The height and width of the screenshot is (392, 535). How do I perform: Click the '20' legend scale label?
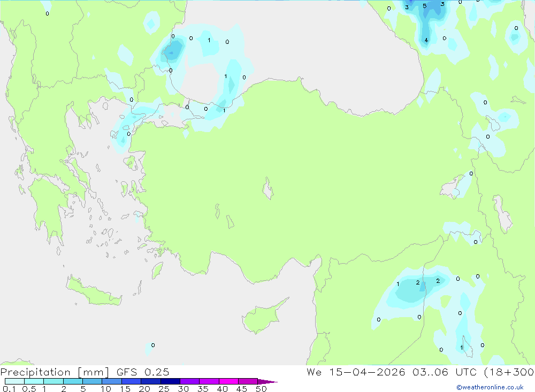coord(144,389)
